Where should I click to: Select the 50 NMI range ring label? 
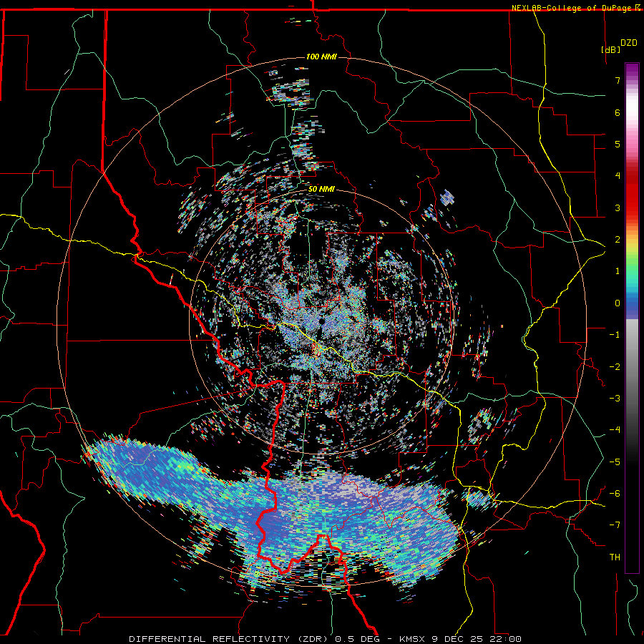tap(321, 189)
